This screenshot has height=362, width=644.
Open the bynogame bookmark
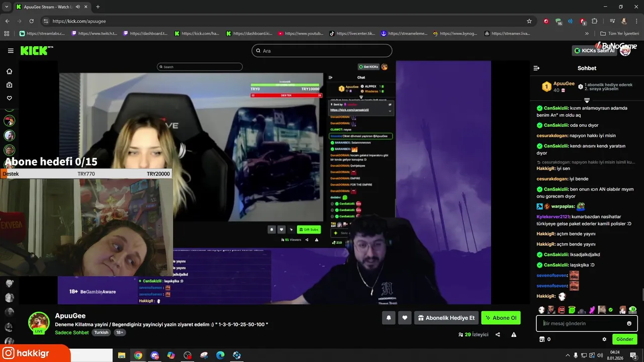point(456,34)
